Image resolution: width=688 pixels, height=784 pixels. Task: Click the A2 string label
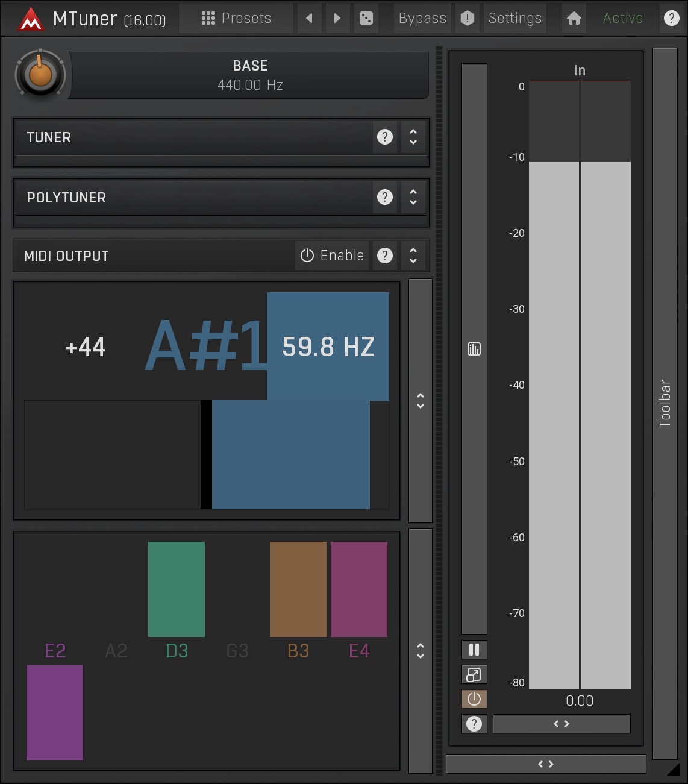click(x=116, y=651)
